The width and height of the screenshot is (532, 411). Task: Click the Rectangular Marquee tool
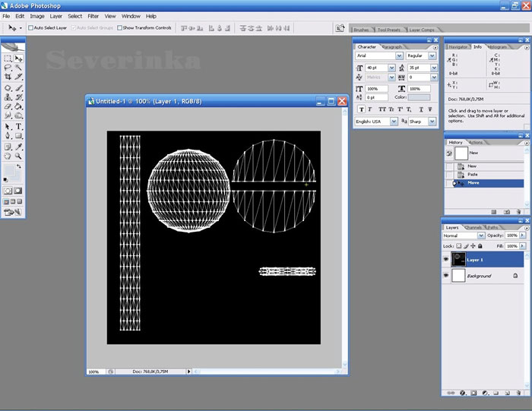tap(8, 58)
